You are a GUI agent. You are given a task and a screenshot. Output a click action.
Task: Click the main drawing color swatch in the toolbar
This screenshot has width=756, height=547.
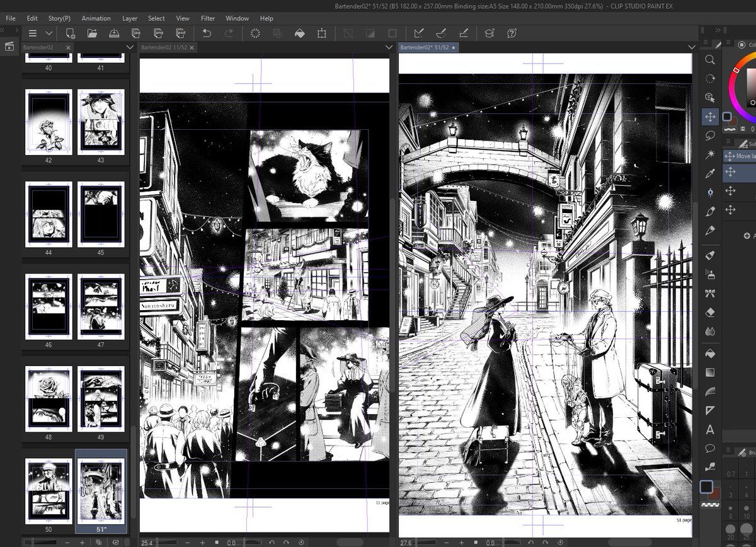click(x=706, y=487)
